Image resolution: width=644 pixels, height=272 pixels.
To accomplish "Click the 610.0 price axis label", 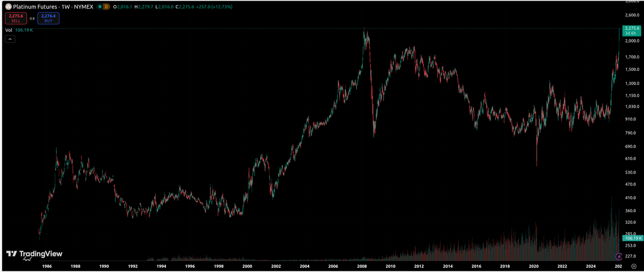I will (631, 159).
